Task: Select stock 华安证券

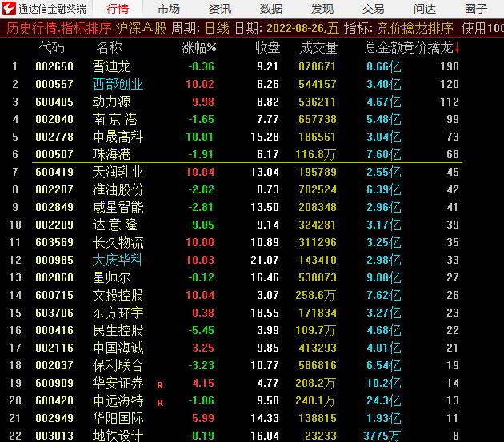Action: click(118, 383)
